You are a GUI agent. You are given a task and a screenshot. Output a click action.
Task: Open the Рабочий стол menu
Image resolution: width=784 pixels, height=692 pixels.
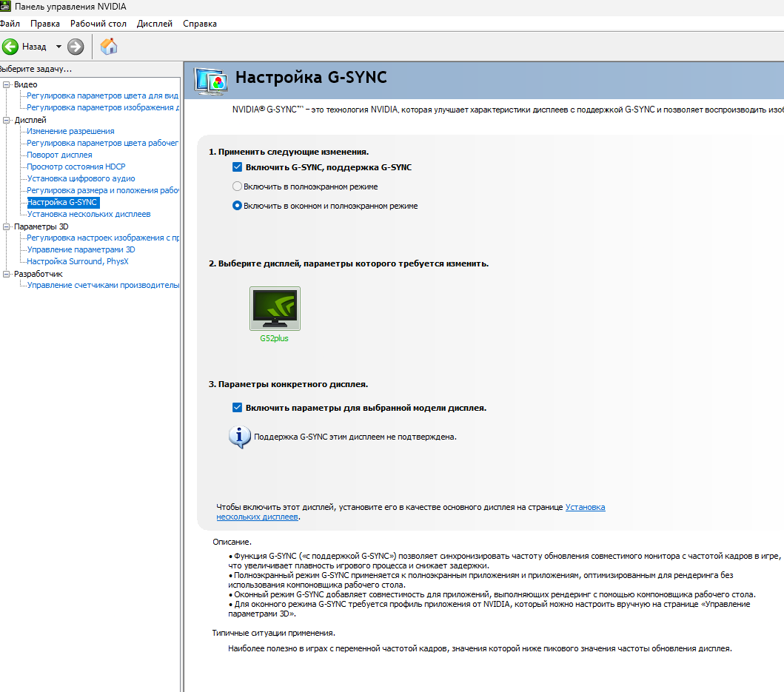pyautogui.click(x=98, y=24)
